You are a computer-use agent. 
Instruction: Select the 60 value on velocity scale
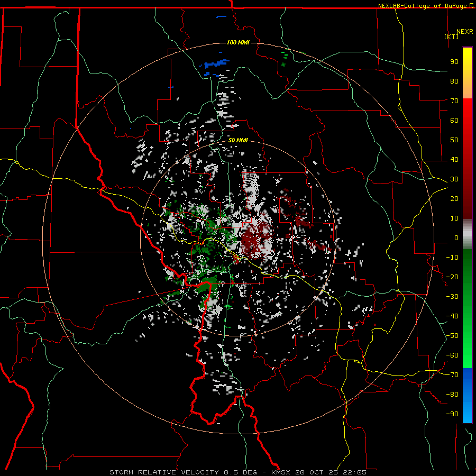[454, 121]
